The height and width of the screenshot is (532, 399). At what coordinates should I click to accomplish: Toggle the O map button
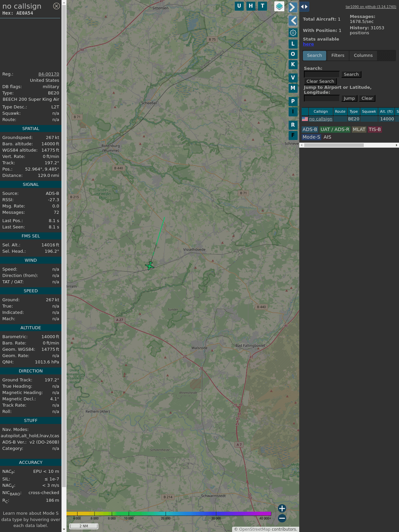point(293,54)
